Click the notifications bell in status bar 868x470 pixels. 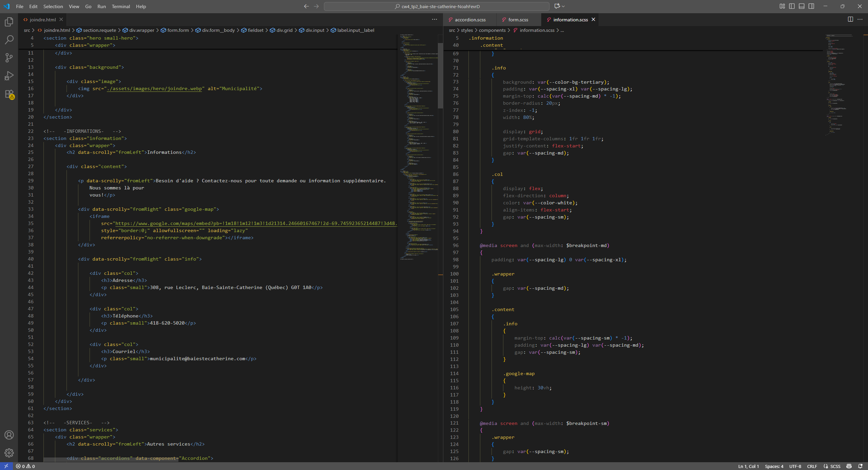(x=860, y=466)
